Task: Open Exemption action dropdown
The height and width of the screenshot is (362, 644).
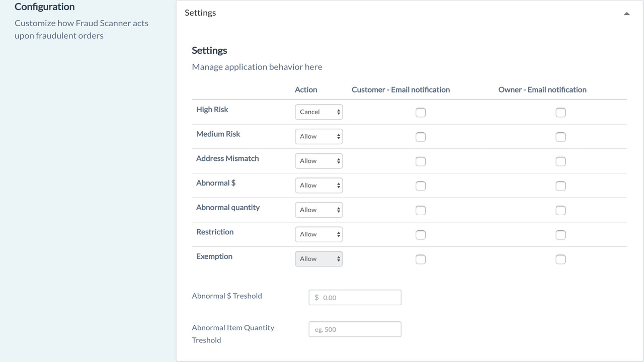Action: [x=318, y=259]
